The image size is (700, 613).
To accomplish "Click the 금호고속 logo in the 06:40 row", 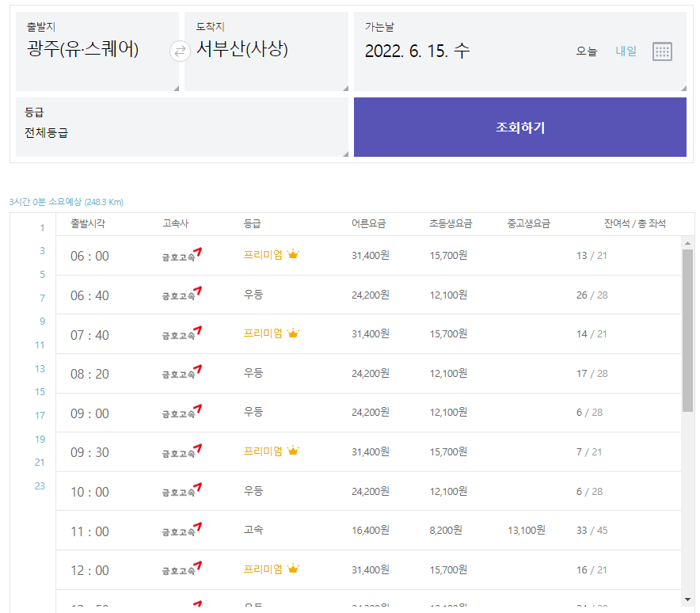I will 182,294.
